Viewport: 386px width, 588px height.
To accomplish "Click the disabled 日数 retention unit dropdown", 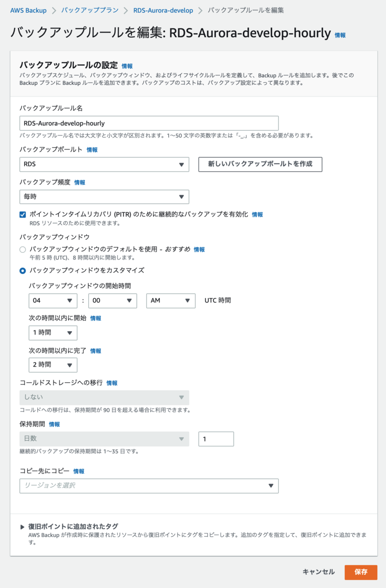I will 104,439.
